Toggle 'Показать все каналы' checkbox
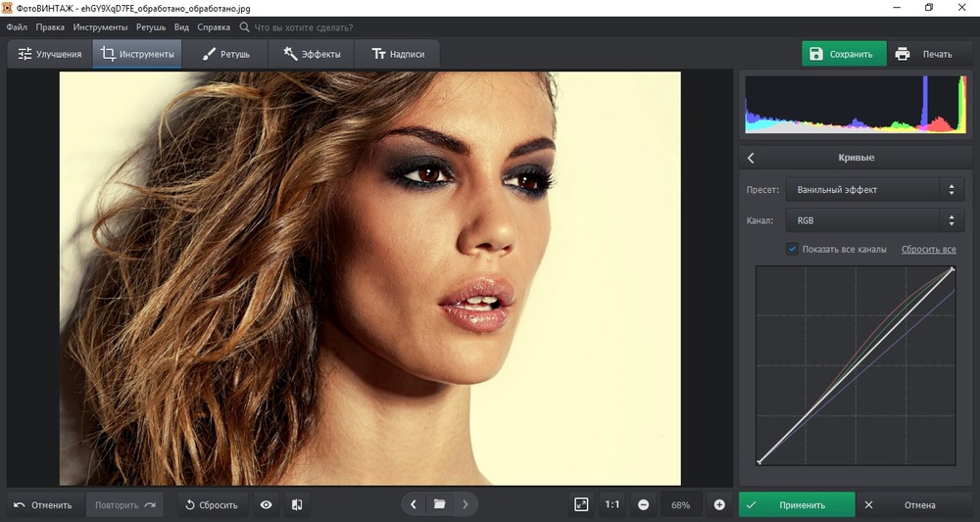This screenshot has width=980, height=522. (x=792, y=249)
